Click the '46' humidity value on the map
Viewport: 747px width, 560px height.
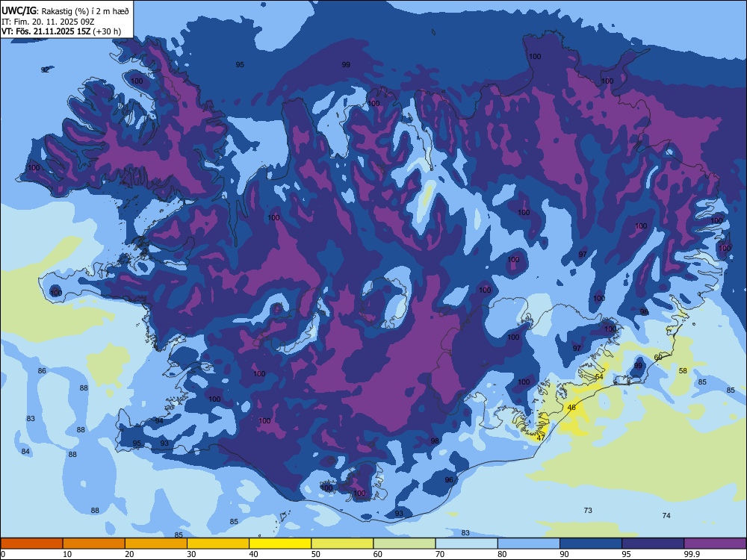(x=571, y=408)
